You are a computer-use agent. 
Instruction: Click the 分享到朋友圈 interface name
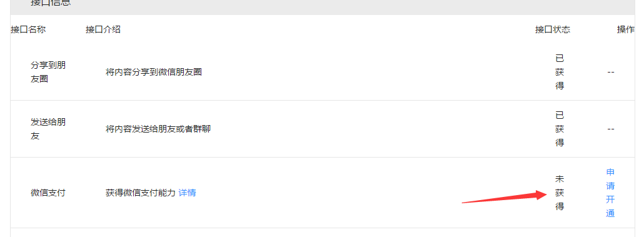[x=48, y=72]
